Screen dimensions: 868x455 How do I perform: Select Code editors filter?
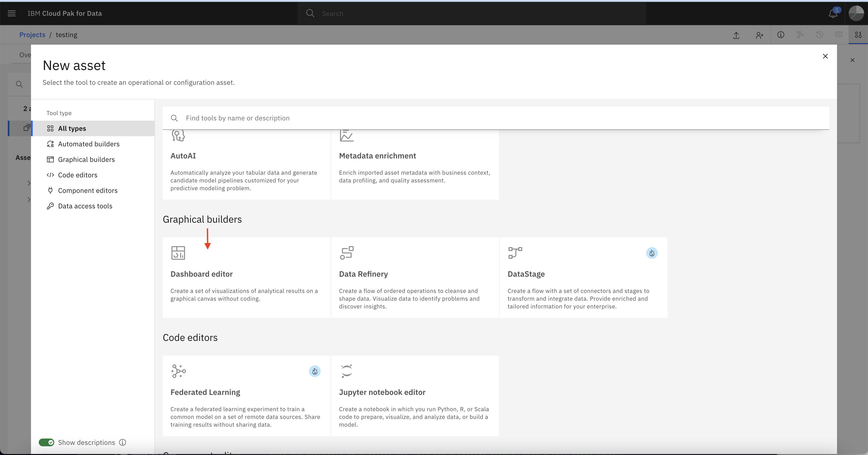[93, 175]
